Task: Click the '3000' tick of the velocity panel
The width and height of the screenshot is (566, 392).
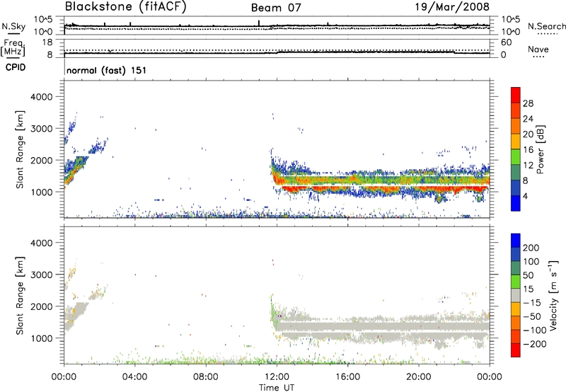Action: tap(42, 275)
